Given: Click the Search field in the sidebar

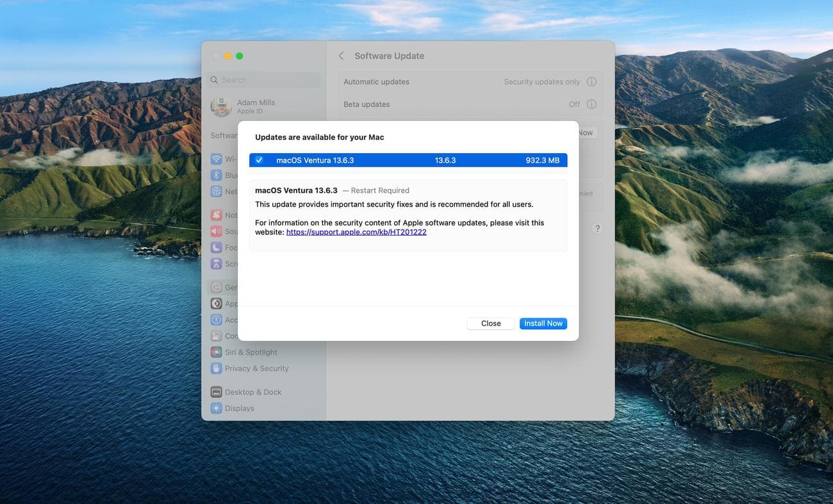Looking at the screenshot, I should point(265,80).
